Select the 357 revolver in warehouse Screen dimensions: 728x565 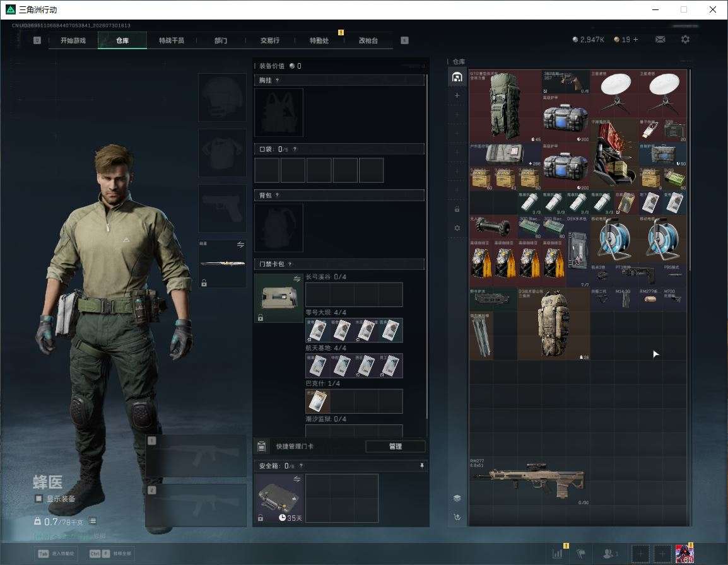tap(565, 82)
